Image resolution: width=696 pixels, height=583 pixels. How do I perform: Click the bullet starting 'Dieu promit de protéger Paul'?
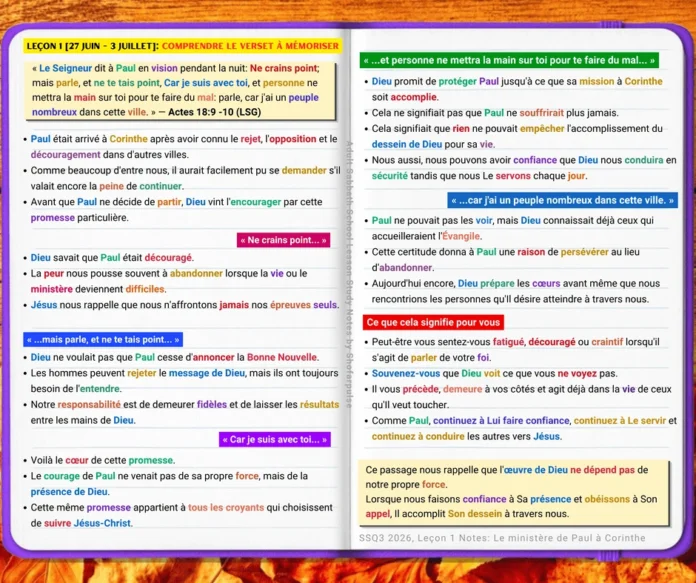coord(514,89)
